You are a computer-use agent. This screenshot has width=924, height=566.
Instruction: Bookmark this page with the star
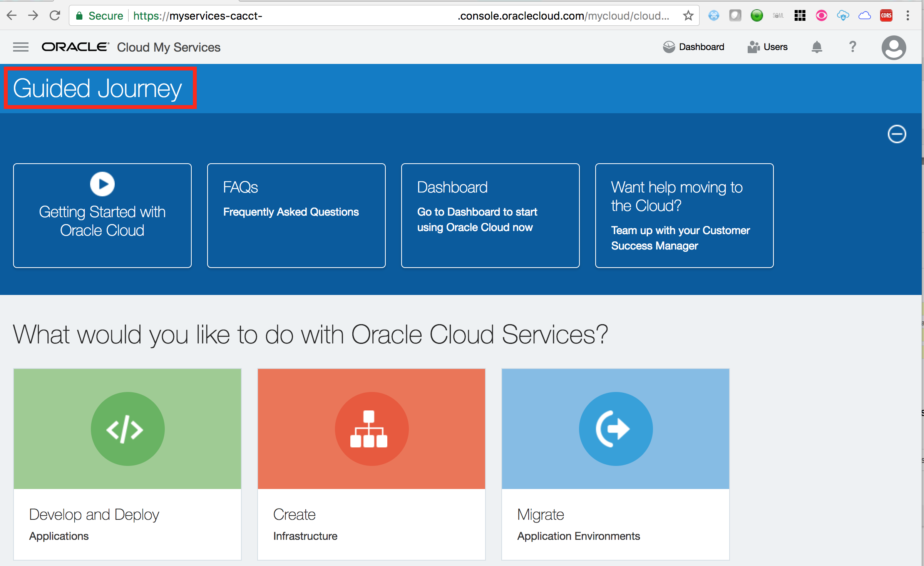pos(688,16)
